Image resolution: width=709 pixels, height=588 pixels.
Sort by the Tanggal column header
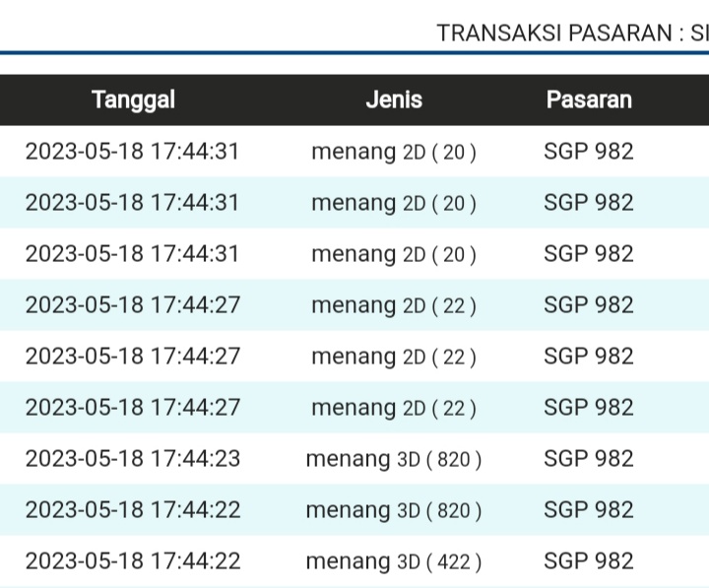click(133, 99)
